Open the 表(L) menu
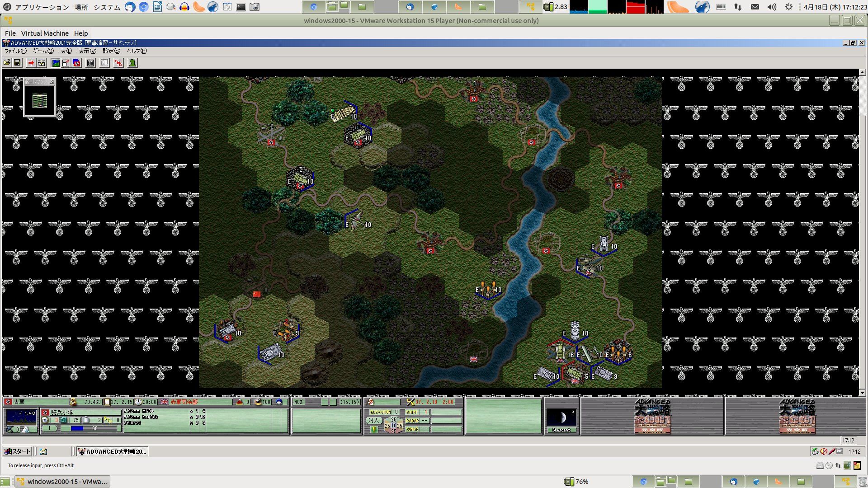The width and height of the screenshot is (868, 488). pos(66,51)
